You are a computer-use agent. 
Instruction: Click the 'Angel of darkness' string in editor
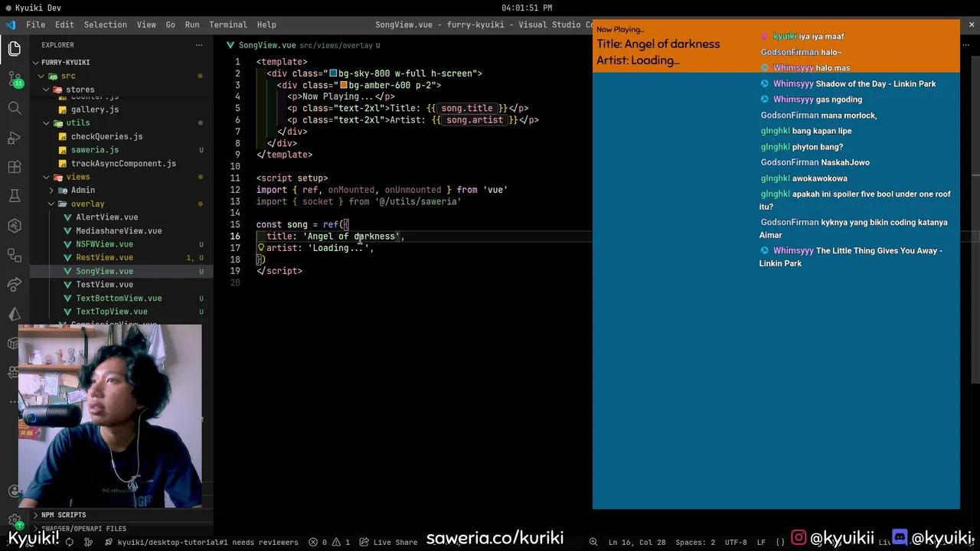(x=351, y=236)
